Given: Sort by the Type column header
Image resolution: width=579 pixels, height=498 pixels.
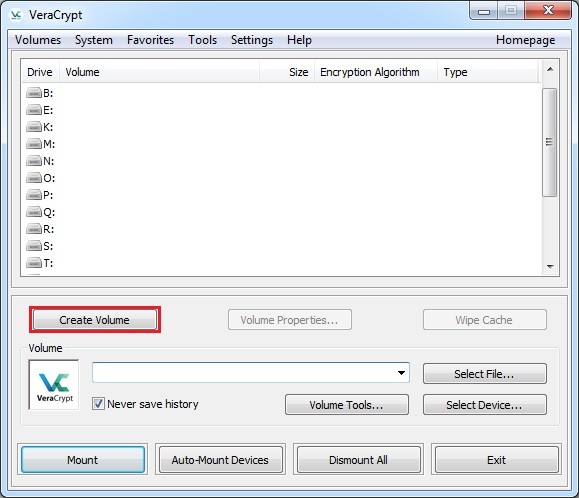Looking at the screenshot, I should (x=488, y=72).
